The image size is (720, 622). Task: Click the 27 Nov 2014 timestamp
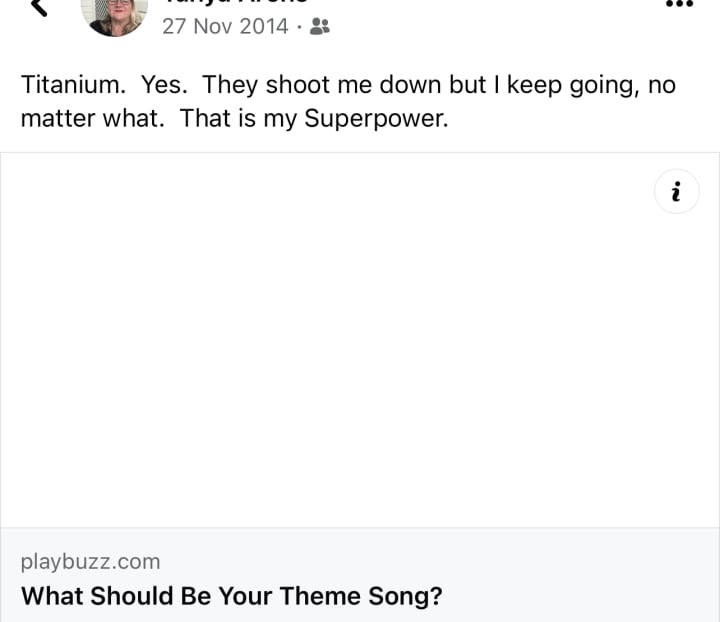click(x=225, y=27)
